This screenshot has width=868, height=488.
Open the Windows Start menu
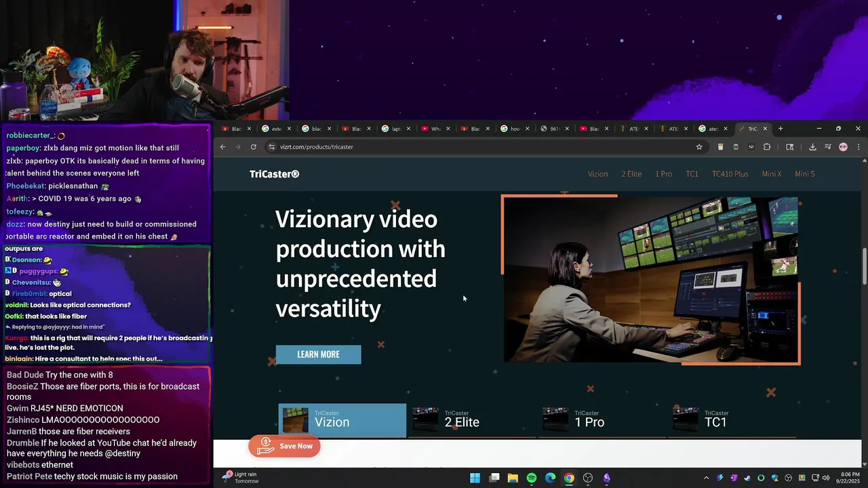(475, 478)
